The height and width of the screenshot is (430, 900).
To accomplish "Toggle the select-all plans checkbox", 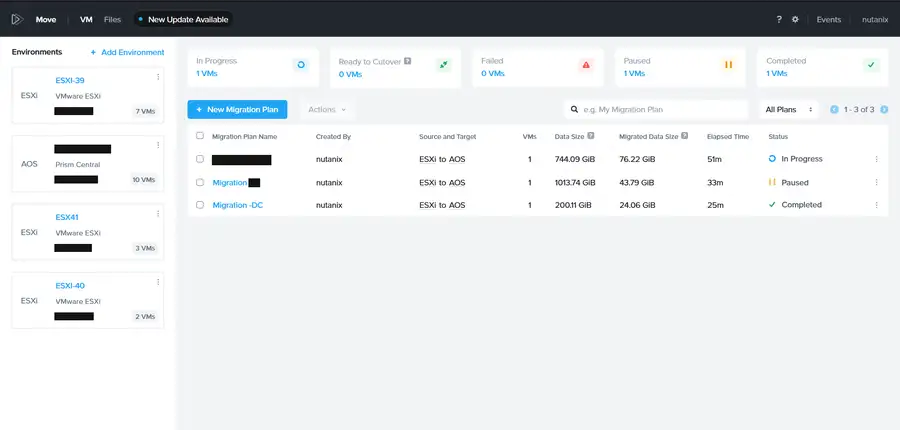I will 200,136.
